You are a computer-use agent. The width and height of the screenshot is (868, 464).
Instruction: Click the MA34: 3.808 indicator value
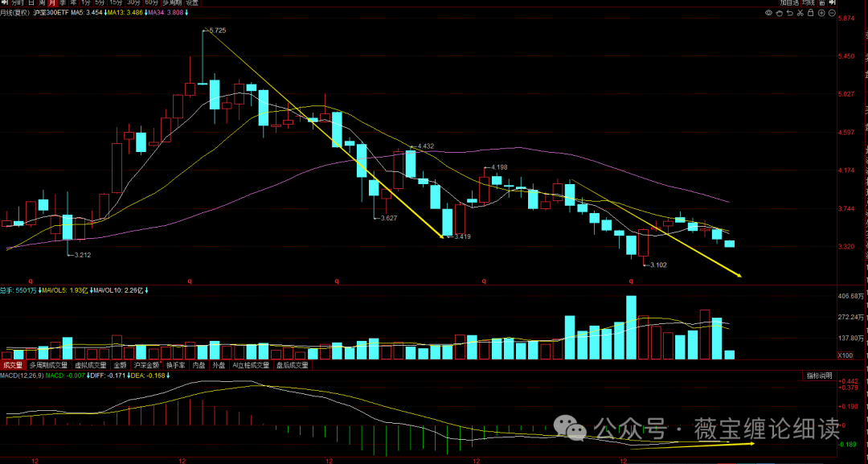(166, 12)
